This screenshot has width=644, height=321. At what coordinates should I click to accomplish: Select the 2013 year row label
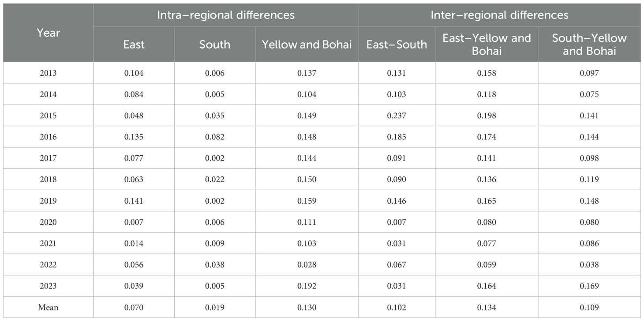(x=49, y=73)
